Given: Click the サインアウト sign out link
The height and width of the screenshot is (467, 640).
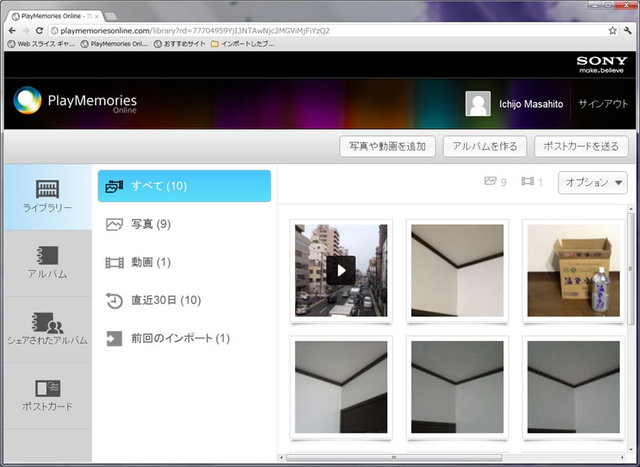Looking at the screenshot, I should 602,103.
